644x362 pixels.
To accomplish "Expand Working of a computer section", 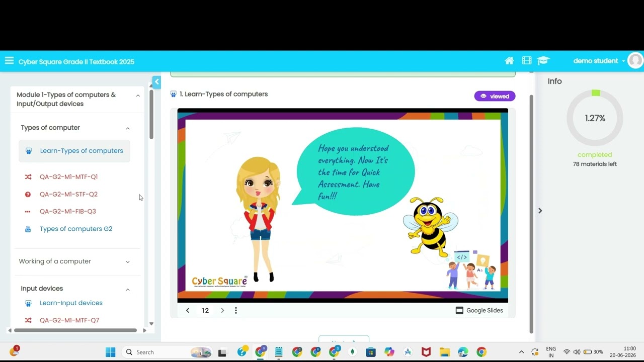I will coord(128,262).
